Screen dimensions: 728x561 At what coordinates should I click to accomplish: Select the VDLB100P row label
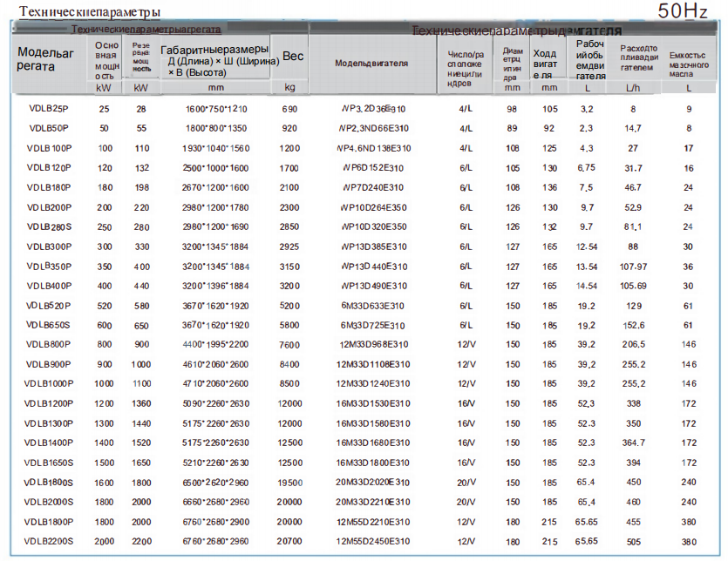(49, 148)
